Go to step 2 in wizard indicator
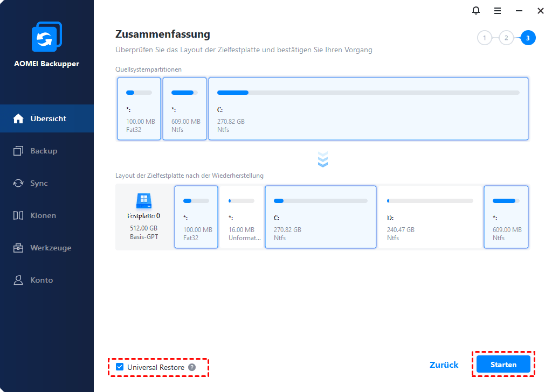The image size is (552, 392). 506,38
